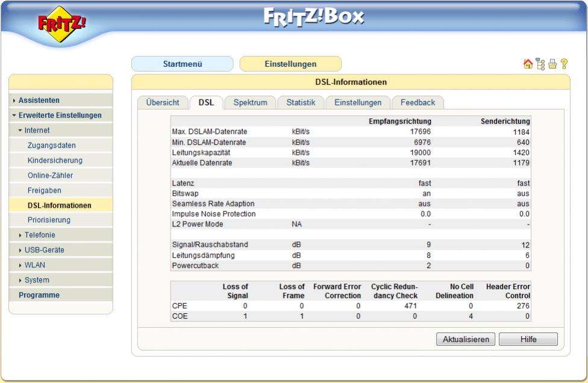This screenshot has height=383, width=588.
Task: Click the Min. DSLAM-Datenrate label
Action: coord(209,142)
